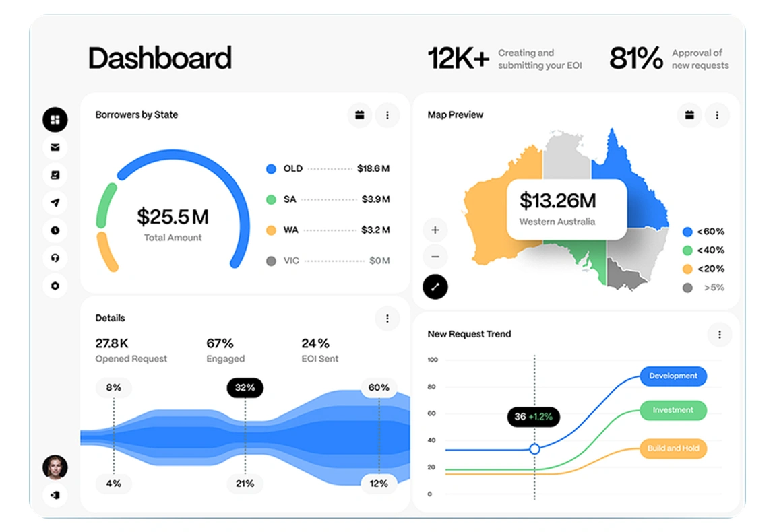Image resolution: width=775 pixels, height=532 pixels.
Task: Open settings via the hexagon sidebar icon
Action: click(55, 286)
